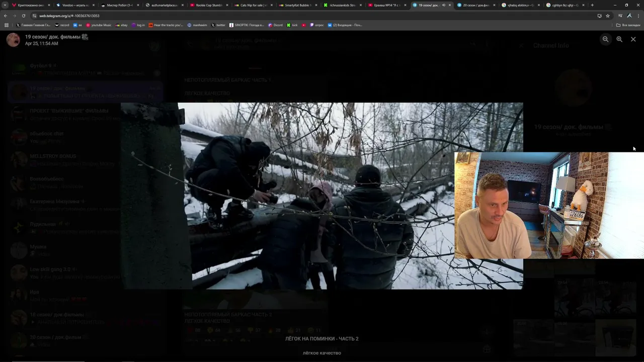Mute the '19 сезон' tab audio icon
Viewport: 644px width, 362px height.
pos(444,5)
